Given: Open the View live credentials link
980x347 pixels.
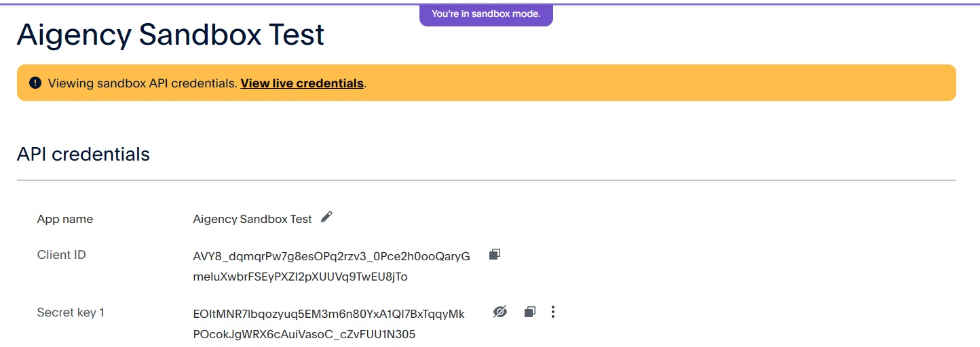Looking at the screenshot, I should (x=302, y=83).
